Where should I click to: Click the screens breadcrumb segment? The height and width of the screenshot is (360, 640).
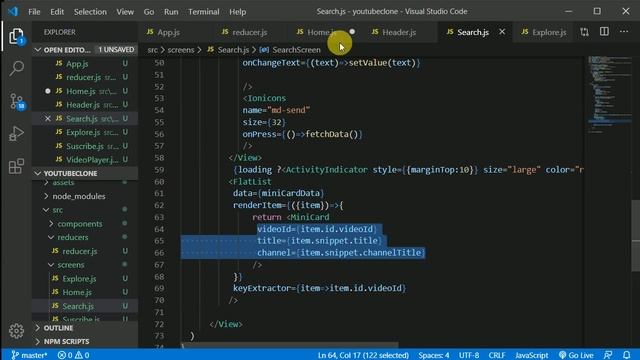181,50
